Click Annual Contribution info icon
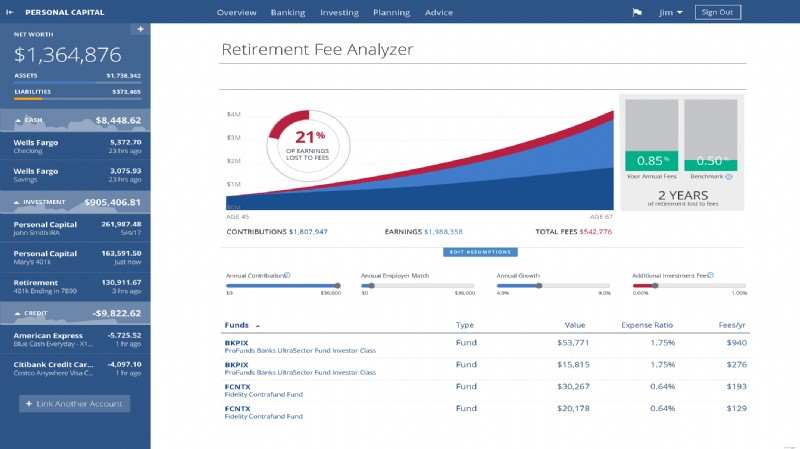 pos(287,275)
